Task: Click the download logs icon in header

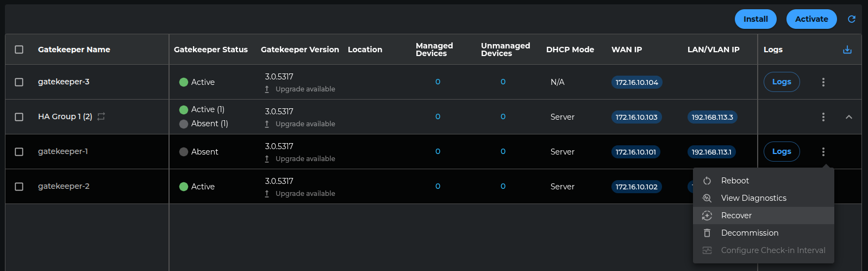Action: pos(847,50)
